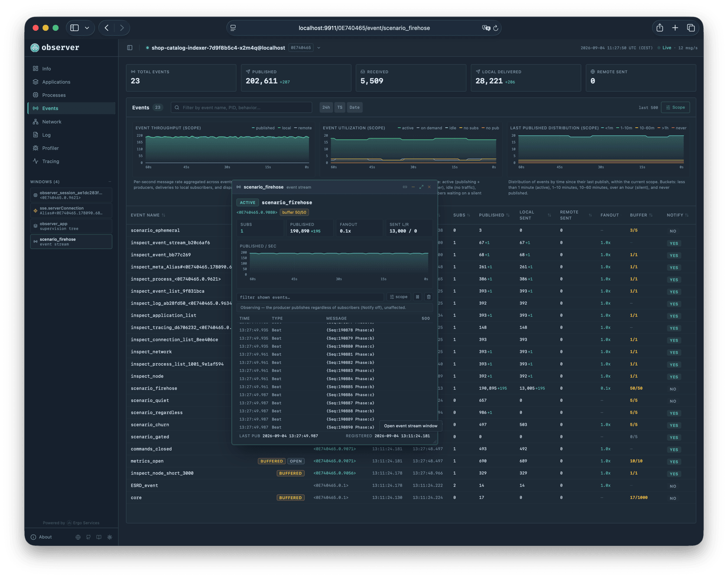This screenshot has height=578, width=728.
Task: Expand the browser sidebar options chevron
Action: [x=87, y=28]
